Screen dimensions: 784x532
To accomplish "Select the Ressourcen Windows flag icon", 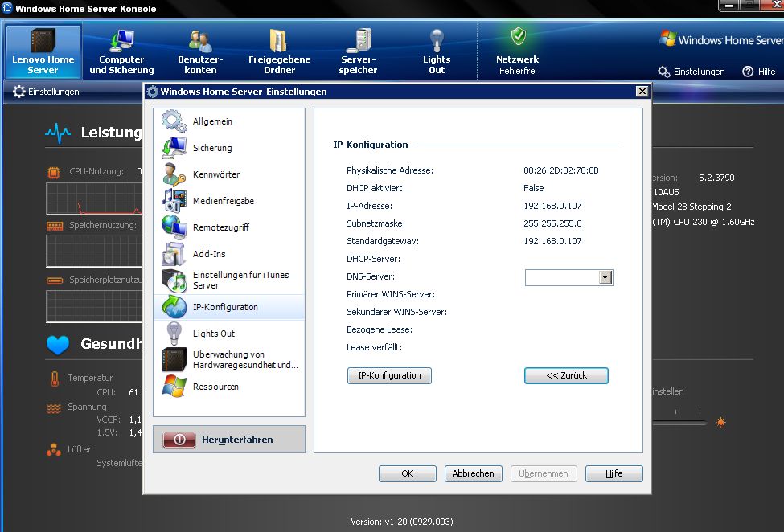I will point(174,386).
